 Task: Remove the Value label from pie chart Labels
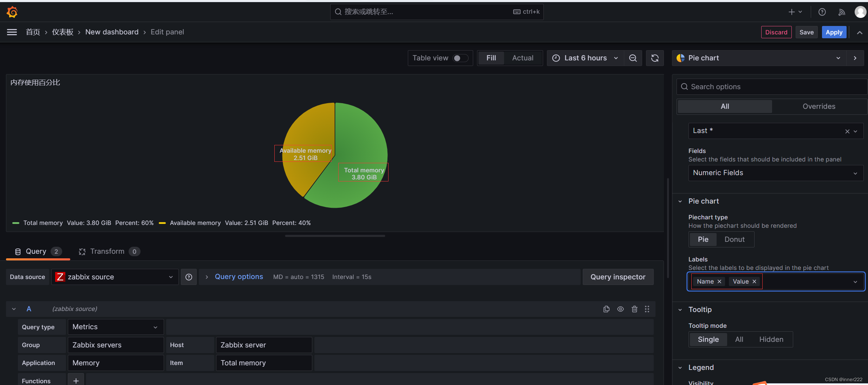755,281
